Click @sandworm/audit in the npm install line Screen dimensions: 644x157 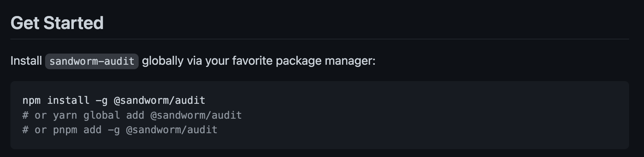(160, 100)
